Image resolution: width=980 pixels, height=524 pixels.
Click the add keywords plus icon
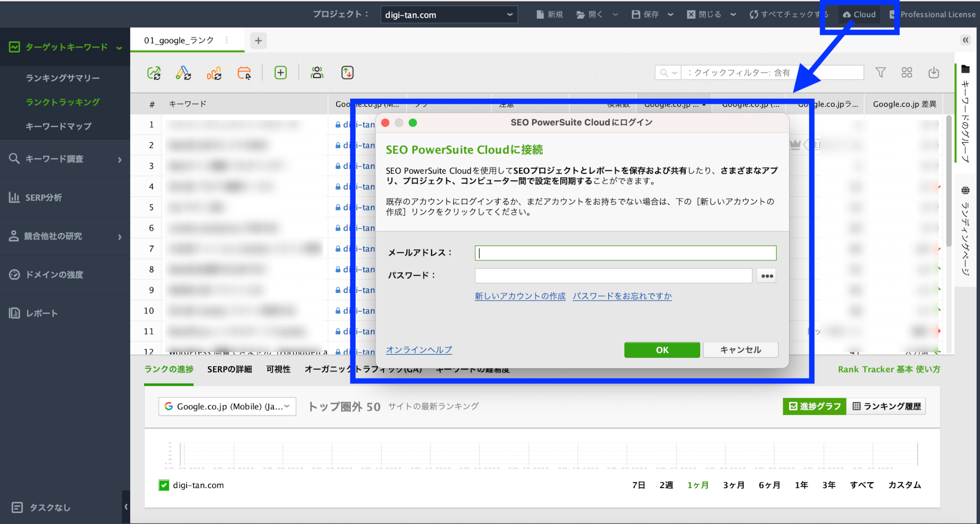(280, 73)
